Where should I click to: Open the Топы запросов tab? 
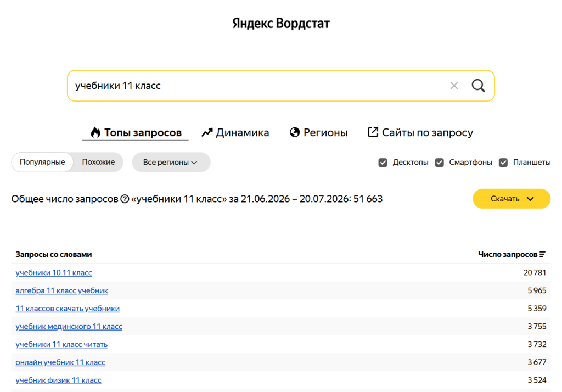[136, 132]
